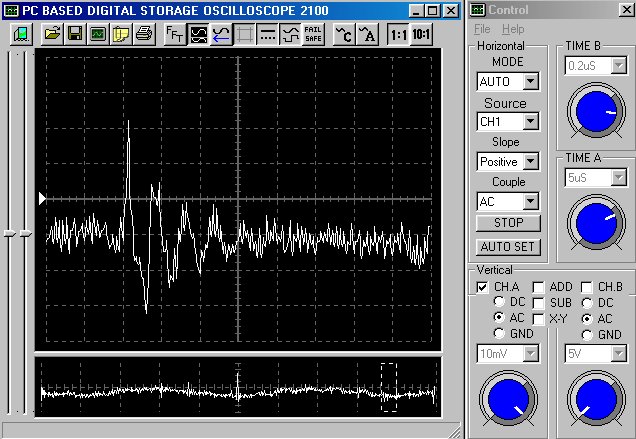Expand the trigger Source CH1 dropdown
Screen dimensions: 636x439
click(x=530, y=122)
